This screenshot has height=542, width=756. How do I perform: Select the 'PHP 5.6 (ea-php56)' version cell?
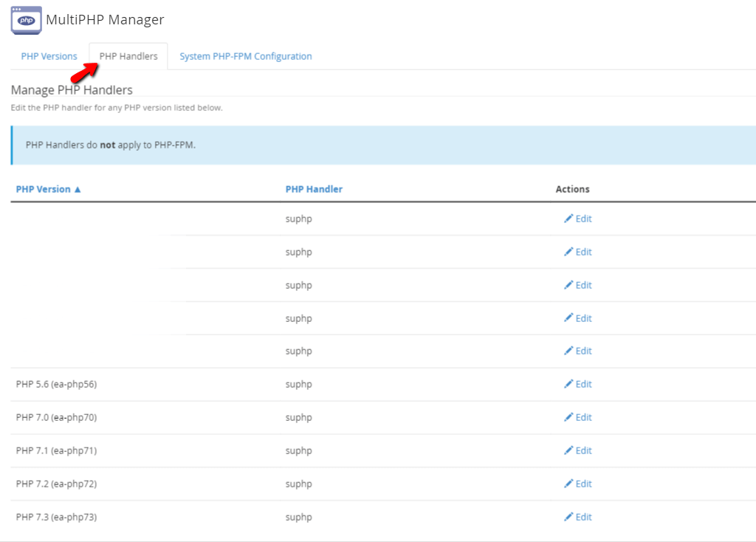(x=56, y=384)
